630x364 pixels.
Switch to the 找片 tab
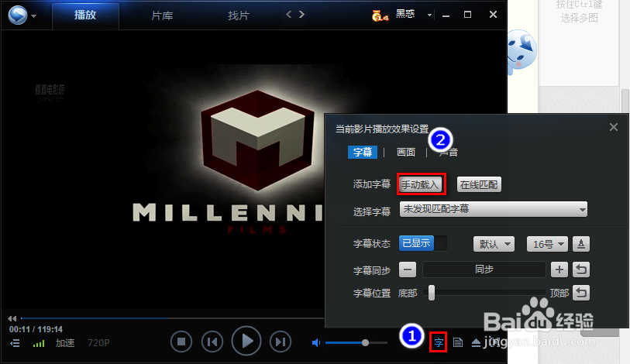[239, 15]
